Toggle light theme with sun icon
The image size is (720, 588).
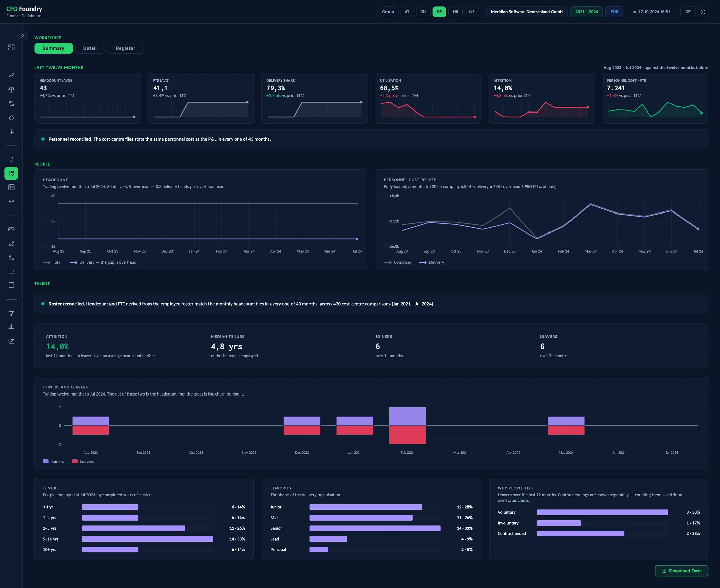coord(703,12)
